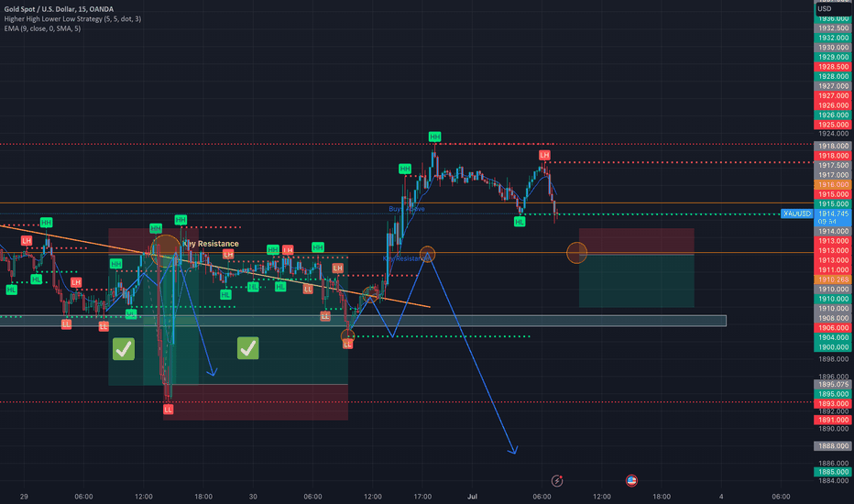Click the 1925.000 price label

(833, 125)
